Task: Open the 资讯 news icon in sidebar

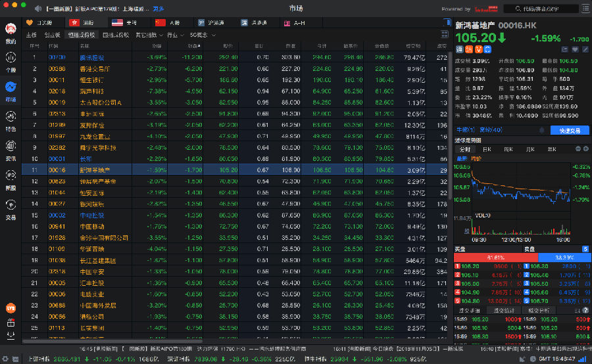Action: pyautogui.click(x=11, y=146)
